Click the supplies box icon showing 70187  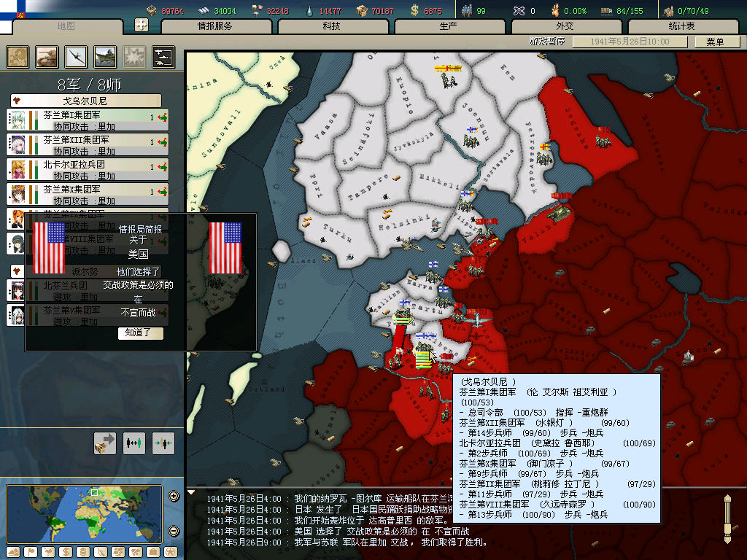pos(362,10)
